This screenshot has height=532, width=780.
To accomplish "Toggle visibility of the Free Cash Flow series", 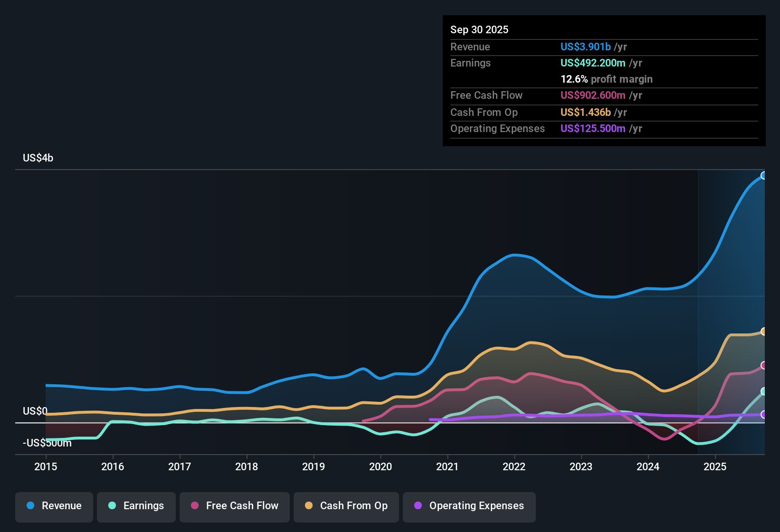I will tap(234, 506).
